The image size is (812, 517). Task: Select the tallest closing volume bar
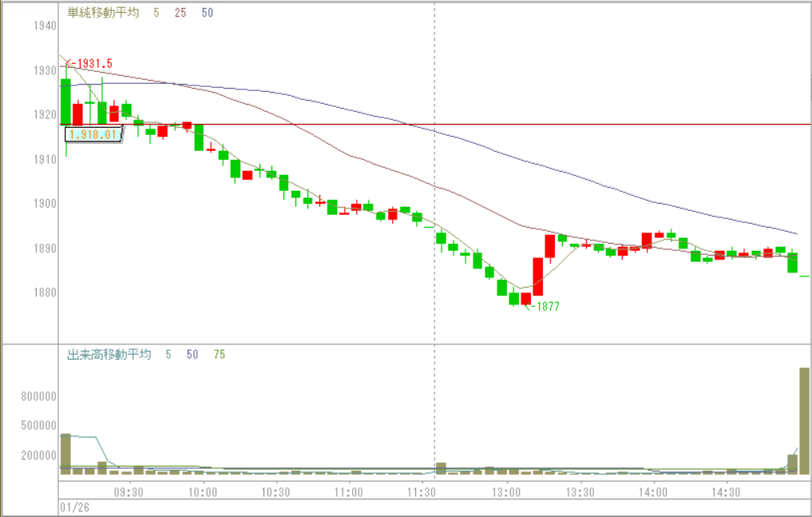click(804, 420)
